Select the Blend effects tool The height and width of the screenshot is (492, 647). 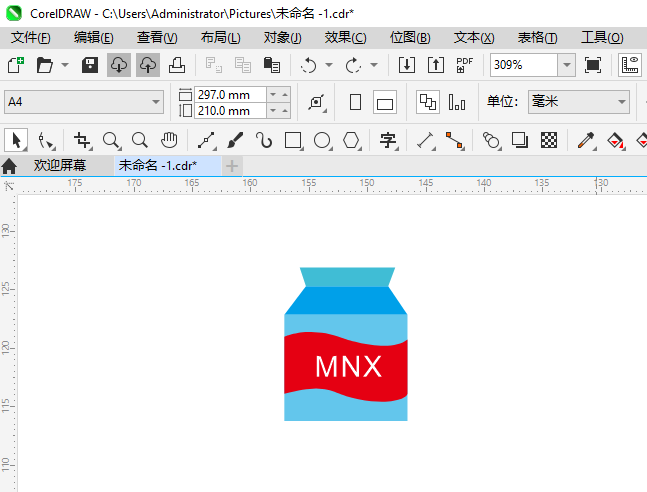click(x=491, y=141)
